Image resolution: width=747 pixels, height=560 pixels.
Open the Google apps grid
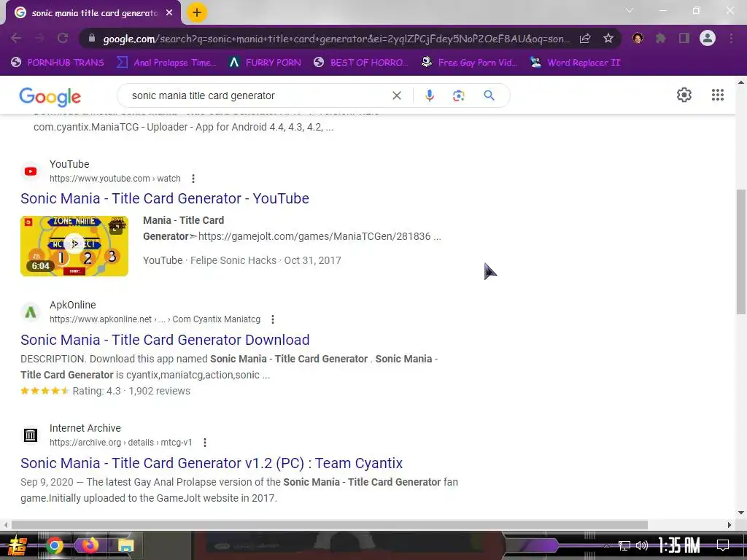click(718, 95)
